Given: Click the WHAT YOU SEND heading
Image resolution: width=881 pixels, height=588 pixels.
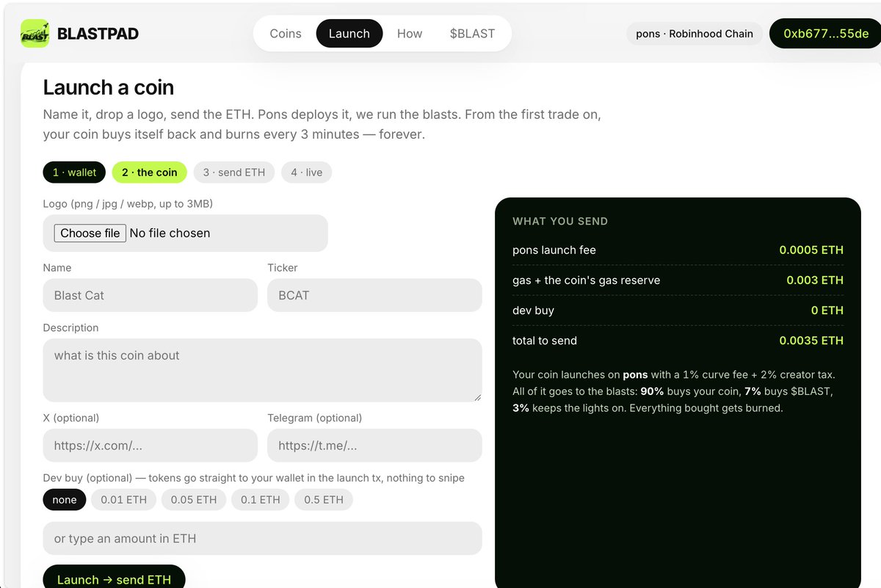Looking at the screenshot, I should pyautogui.click(x=560, y=221).
